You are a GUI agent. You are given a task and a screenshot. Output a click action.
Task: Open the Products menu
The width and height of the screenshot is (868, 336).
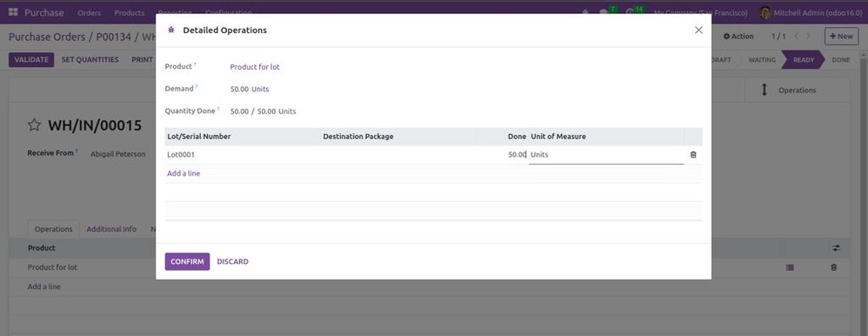click(x=130, y=12)
